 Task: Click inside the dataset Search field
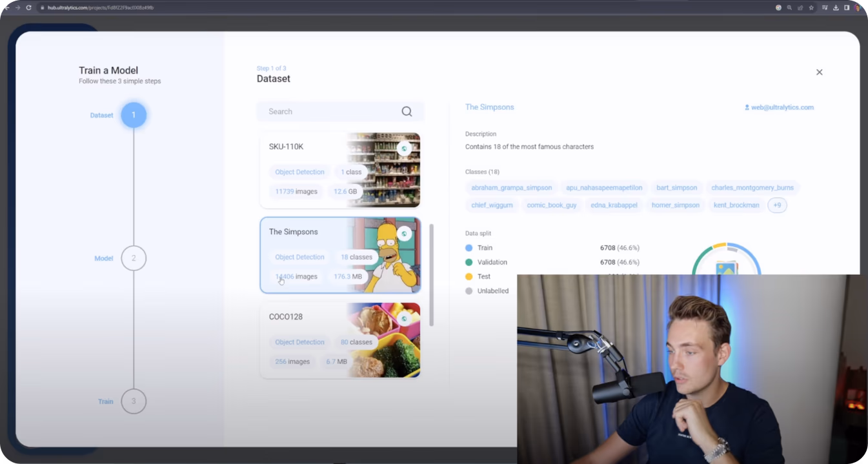[x=340, y=111]
